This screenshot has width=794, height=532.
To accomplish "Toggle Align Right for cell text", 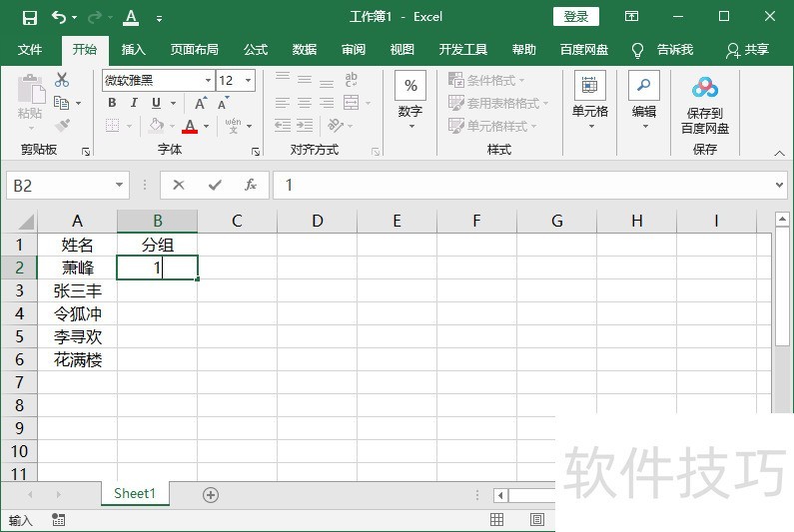I will point(327,103).
